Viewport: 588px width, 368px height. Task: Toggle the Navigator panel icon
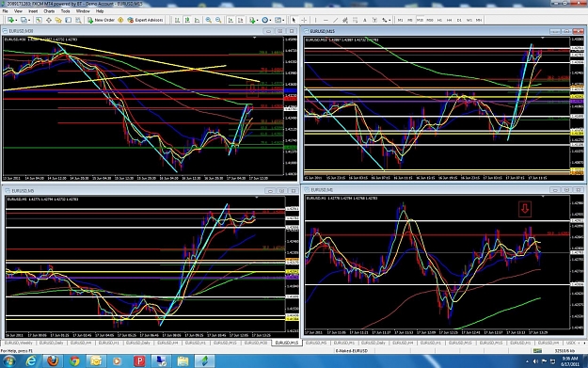point(58,20)
